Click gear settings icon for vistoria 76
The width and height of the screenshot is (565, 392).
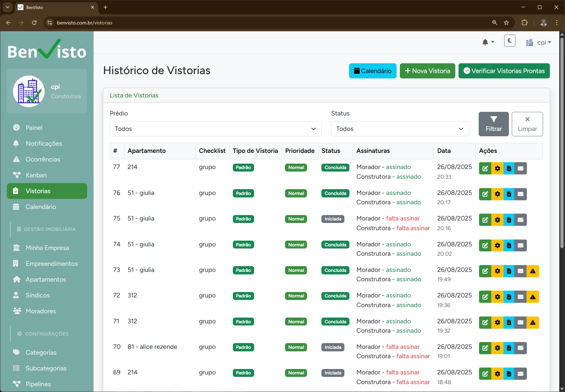pyautogui.click(x=497, y=194)
